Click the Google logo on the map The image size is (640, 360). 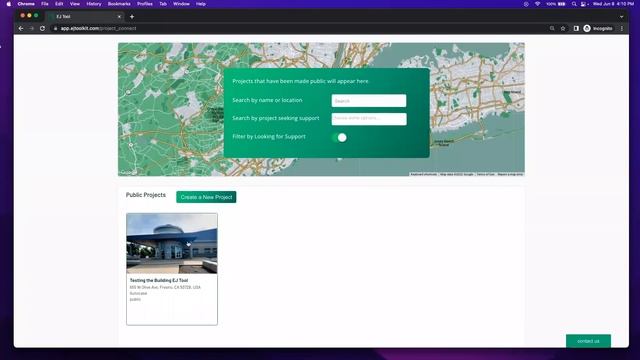coord(128,172)
